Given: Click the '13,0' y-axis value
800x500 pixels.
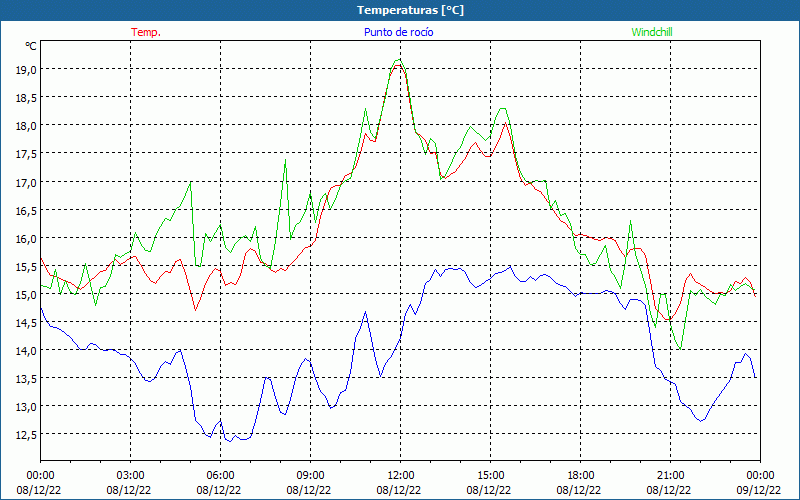Looking at the screenshot, I should (x=26, y=407).
